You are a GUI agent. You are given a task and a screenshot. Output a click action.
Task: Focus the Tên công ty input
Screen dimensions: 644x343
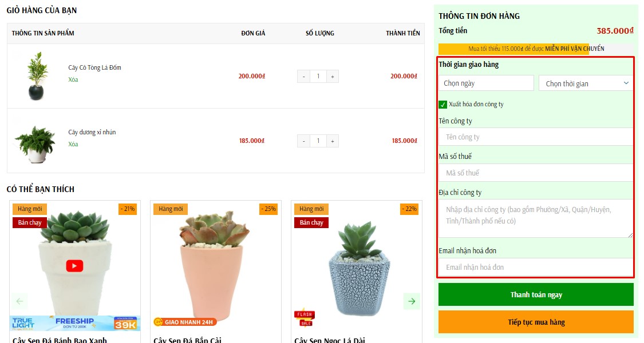coord(536,137)
